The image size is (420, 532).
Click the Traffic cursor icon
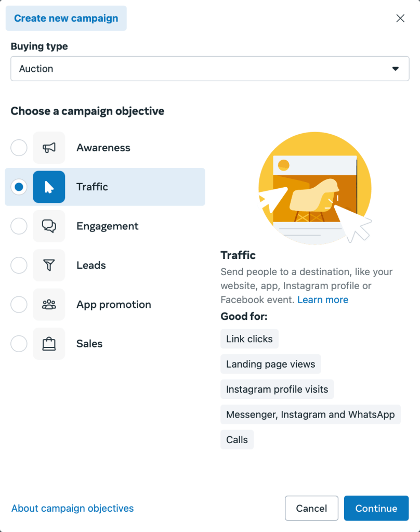49,187
